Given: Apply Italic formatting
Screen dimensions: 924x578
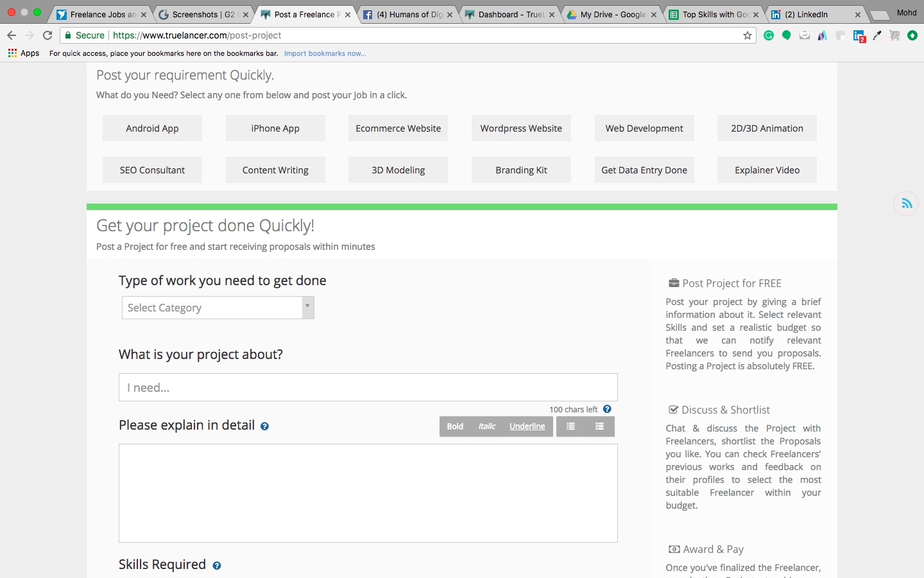Looking at the screenshot, I should pyautogui.click(x=487, y=426).
